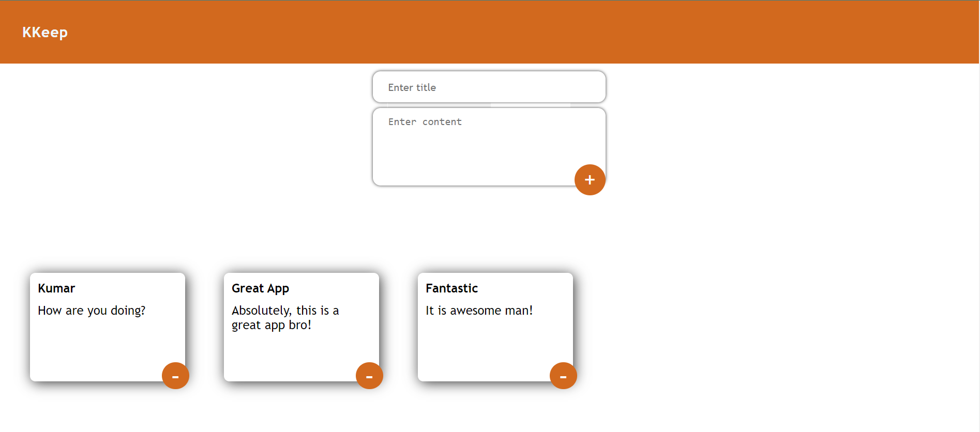This screenshot has width=980, height=432.
Task: Click empty space inside the Kumar note card
Action: 93,351
